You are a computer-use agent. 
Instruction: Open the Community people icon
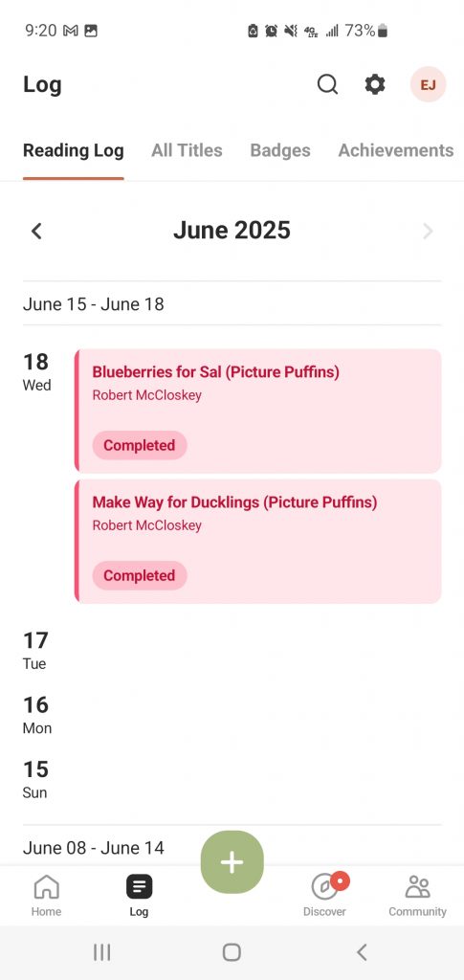click(417, 886)
